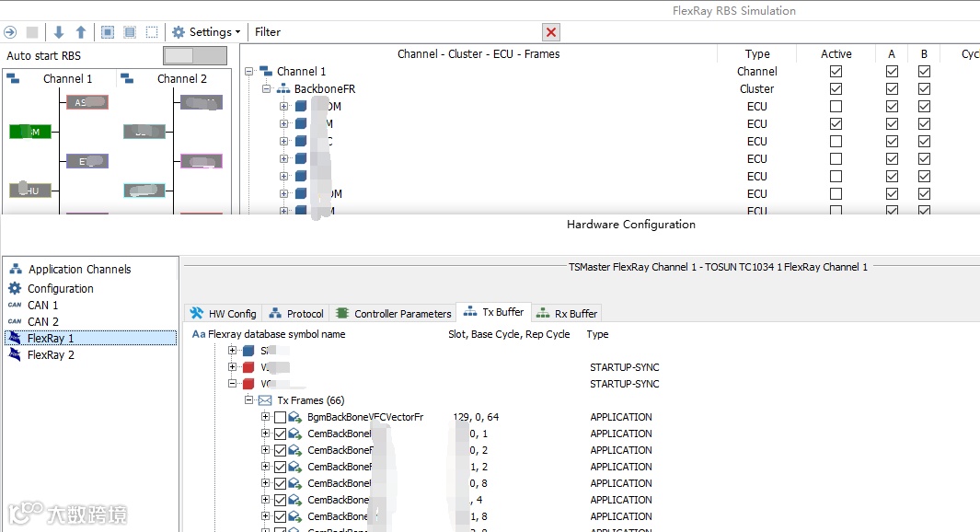This screenshot has width=980, height=532.
Task: Click the Slot, Base Cycle, Rep Cycle header
Action: pos(509,334)
